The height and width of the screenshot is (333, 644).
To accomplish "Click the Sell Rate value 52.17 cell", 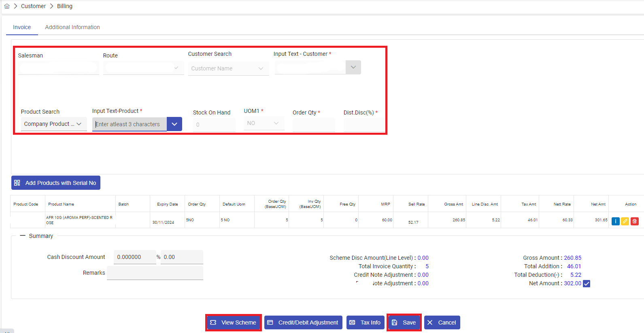I will [x=413, y=223].
